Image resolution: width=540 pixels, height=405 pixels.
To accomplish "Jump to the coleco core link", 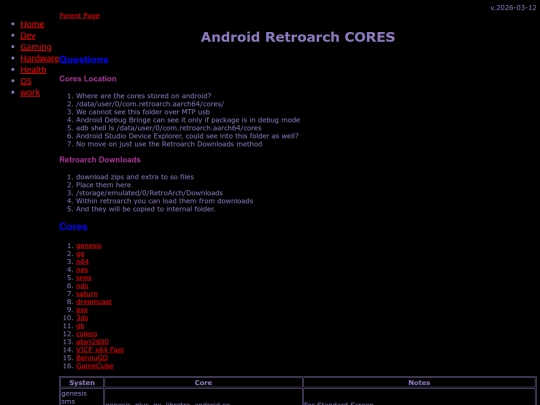I will pyautogui.click(x=87, y=334).
